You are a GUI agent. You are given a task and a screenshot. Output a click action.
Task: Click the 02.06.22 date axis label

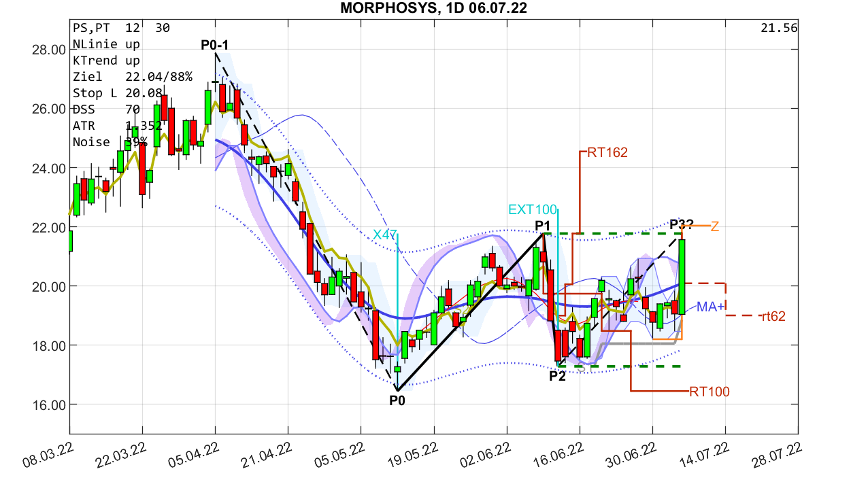point(483,454)
